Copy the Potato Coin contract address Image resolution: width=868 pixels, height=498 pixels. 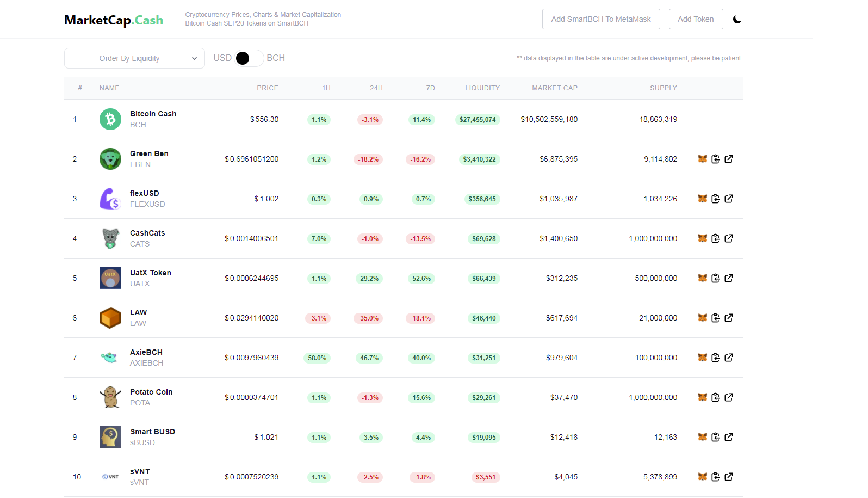pos(716,397)
